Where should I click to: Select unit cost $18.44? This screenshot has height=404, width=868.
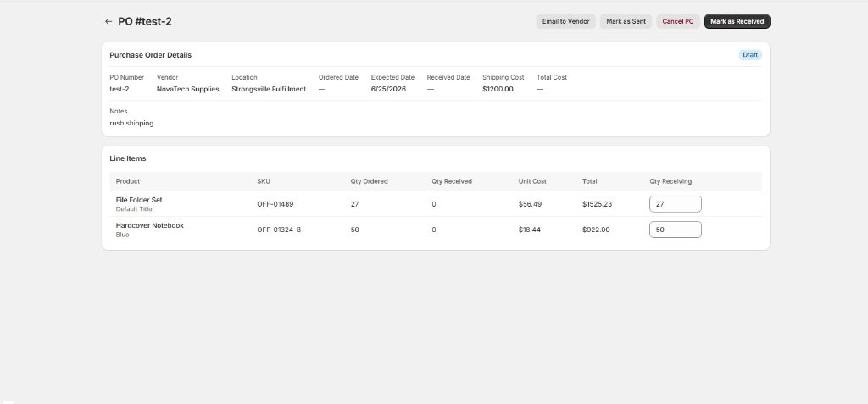click(x=530, y=230)
